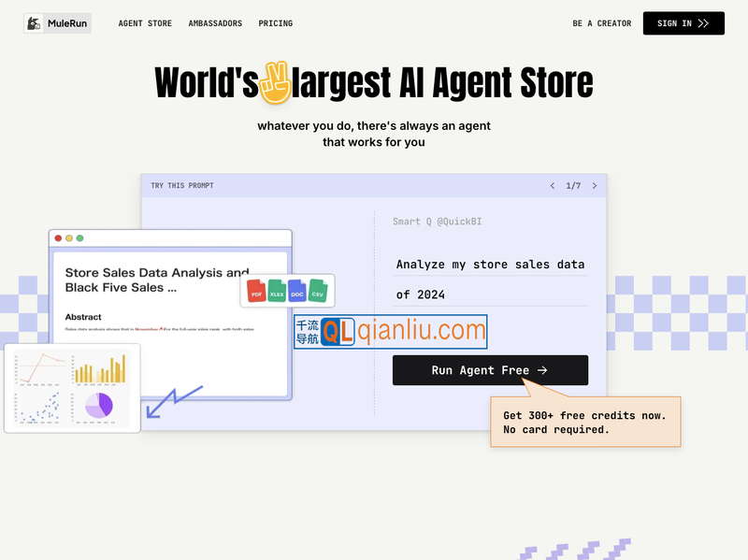Advance to the next prompt with right chevron
This screenshot has width=748, height=560.
(594, 186)
